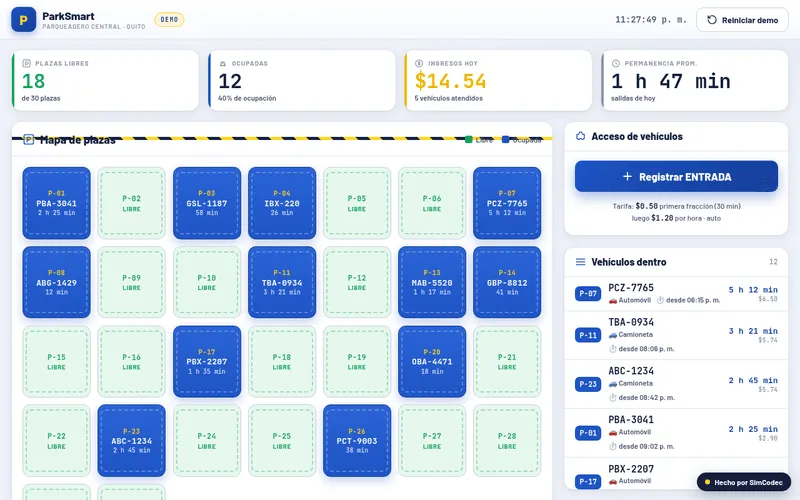This screenshot has height=500, width=800.
Task: Select occupied space P-26 PCT-9003
Action: [357, 441]
